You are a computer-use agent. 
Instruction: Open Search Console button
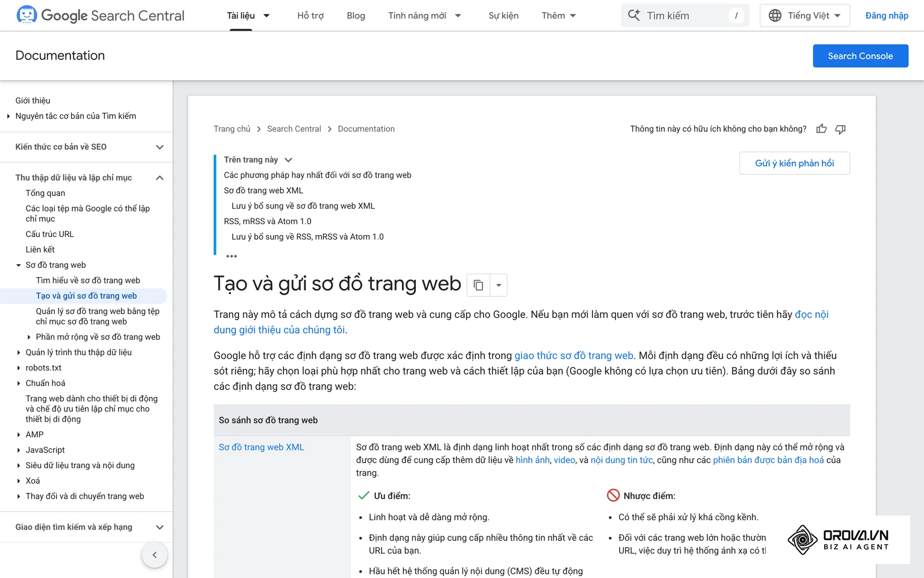coord(860,56)
